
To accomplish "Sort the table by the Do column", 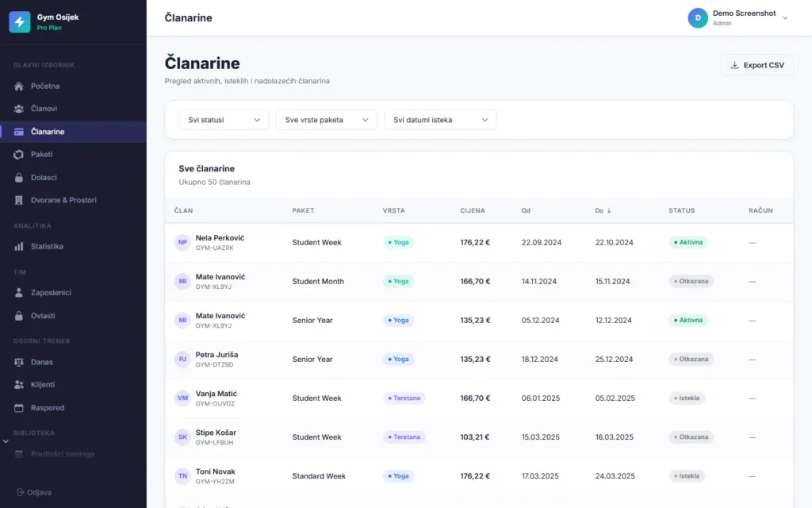I will 603,210.
